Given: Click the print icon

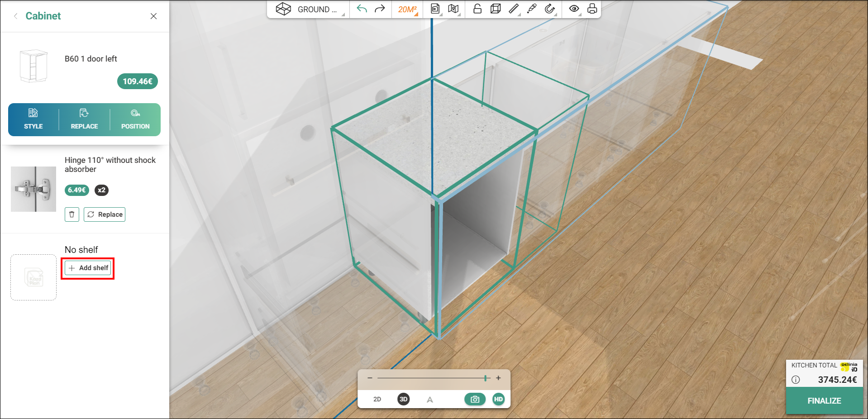Looking at the screenshot, I should [592, 9].
